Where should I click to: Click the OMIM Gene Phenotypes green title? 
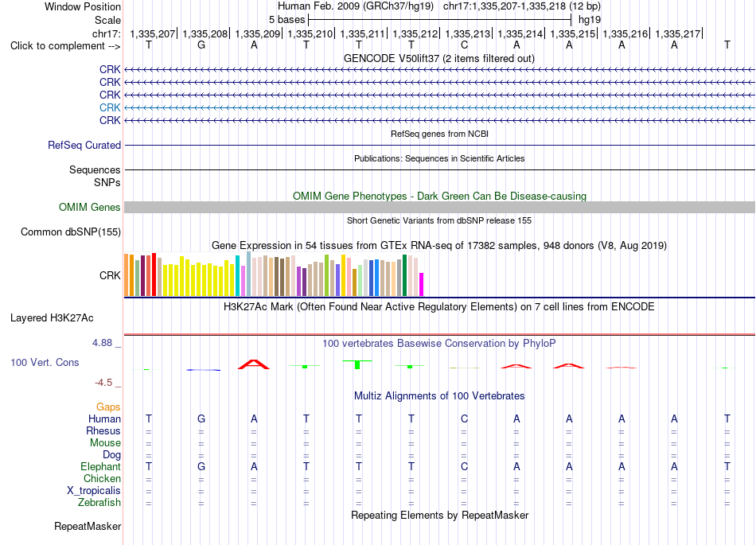coord(440,197)
